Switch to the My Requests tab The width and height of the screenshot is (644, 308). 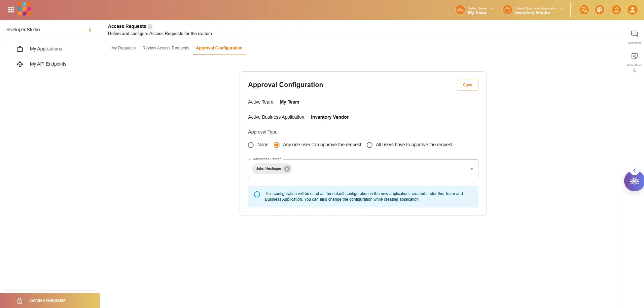(x=123, y=48)
